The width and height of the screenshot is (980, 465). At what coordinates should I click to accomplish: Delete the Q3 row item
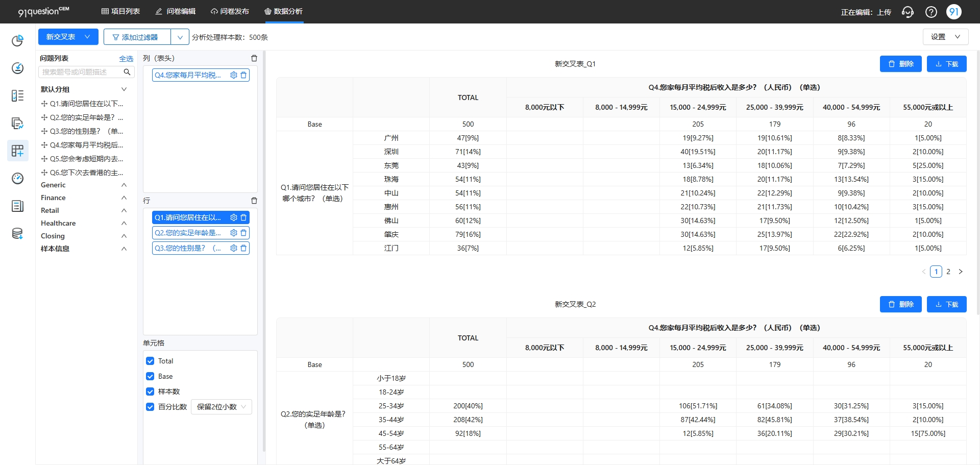tap(243, 248)
